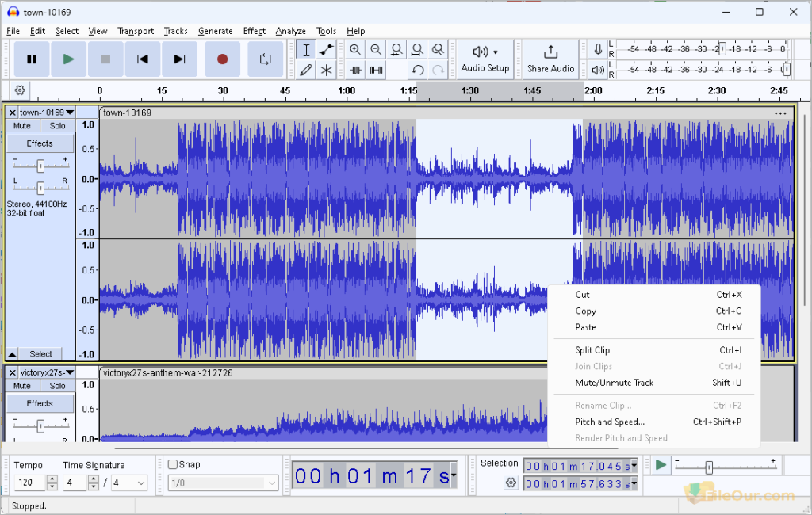Open the Generate menu
Image resolution: width=812 pixels, height=515 pixels.
(215, 31)
